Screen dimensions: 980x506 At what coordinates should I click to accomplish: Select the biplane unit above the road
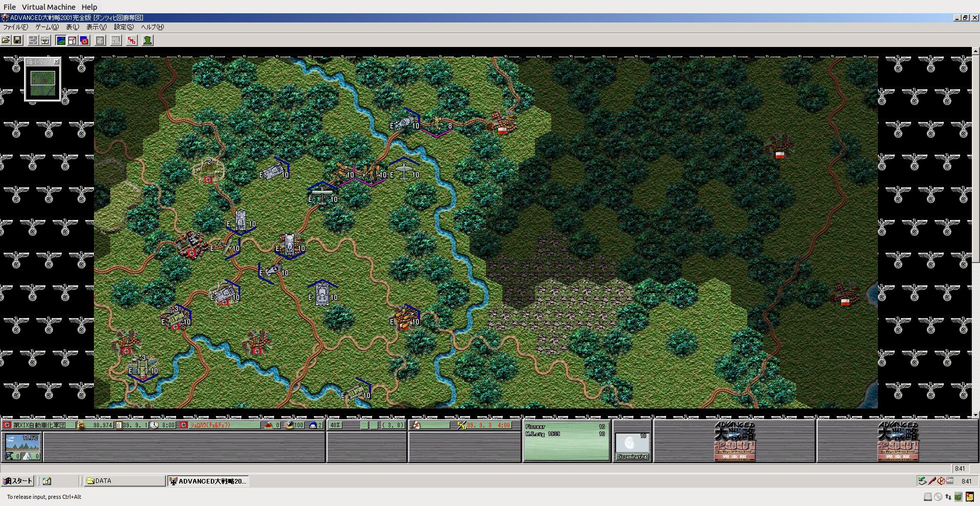[323, 195]
